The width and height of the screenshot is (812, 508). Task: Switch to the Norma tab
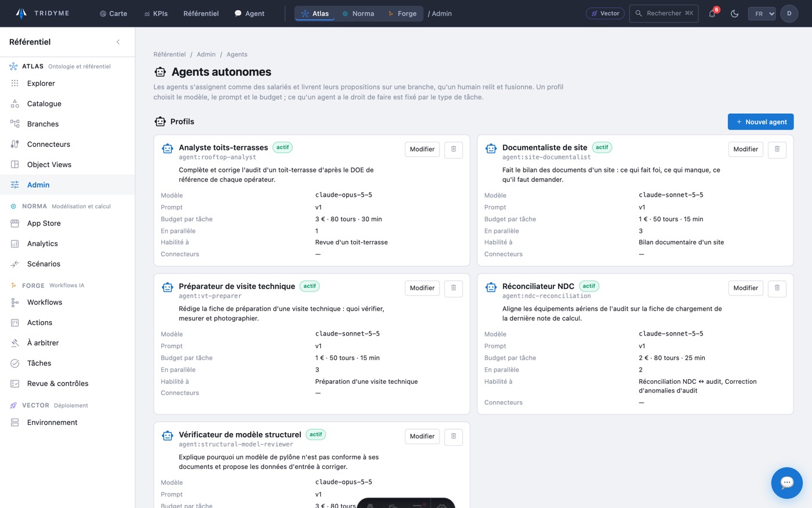(x=358, y=13)
